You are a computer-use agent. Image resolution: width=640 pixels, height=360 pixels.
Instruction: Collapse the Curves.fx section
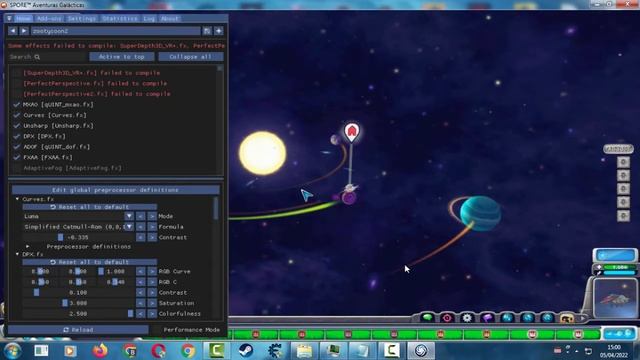[17, 199]
